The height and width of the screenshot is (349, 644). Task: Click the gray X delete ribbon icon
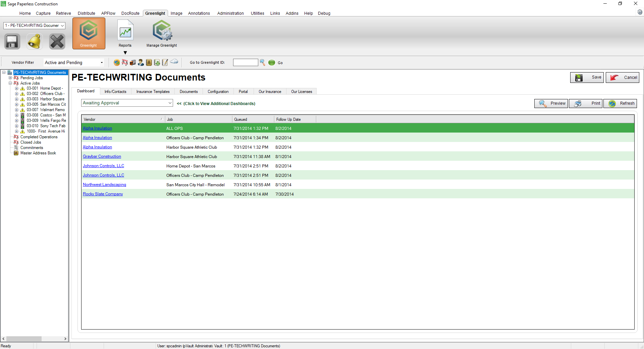pos(57,42)
